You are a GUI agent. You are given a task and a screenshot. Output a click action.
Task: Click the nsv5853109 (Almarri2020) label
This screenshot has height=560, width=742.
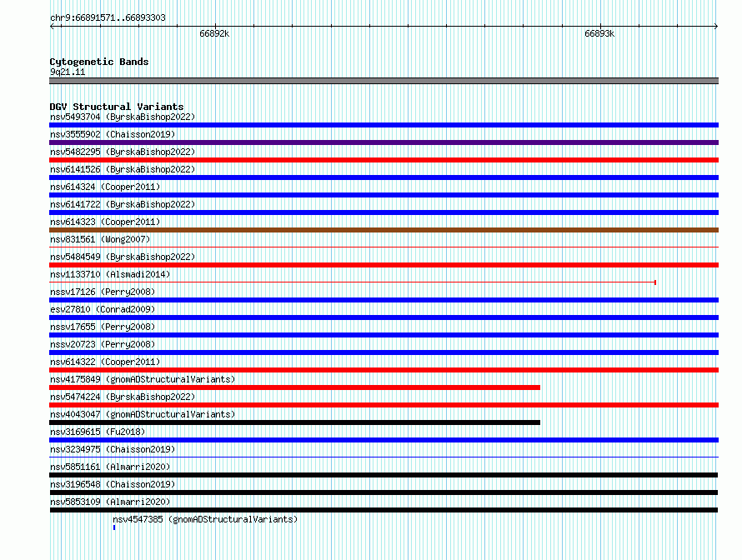pos(110,502)
